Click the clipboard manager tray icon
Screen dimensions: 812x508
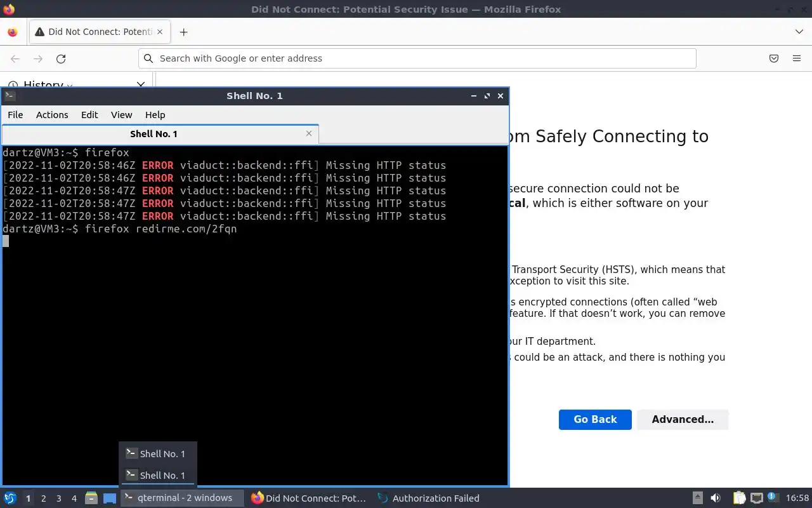coord(739,498)
